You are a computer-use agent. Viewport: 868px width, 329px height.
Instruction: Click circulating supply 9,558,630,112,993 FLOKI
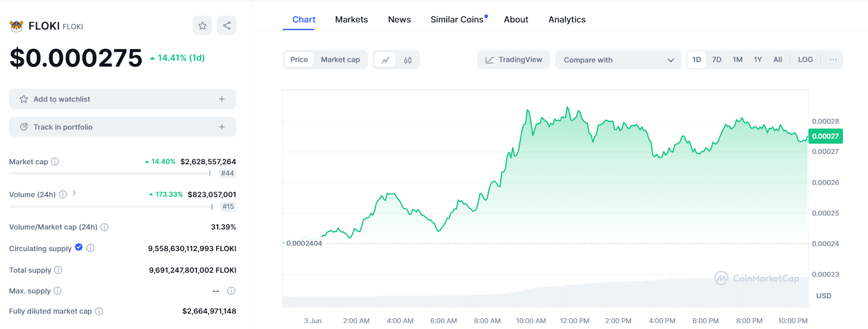pos(192,249)
